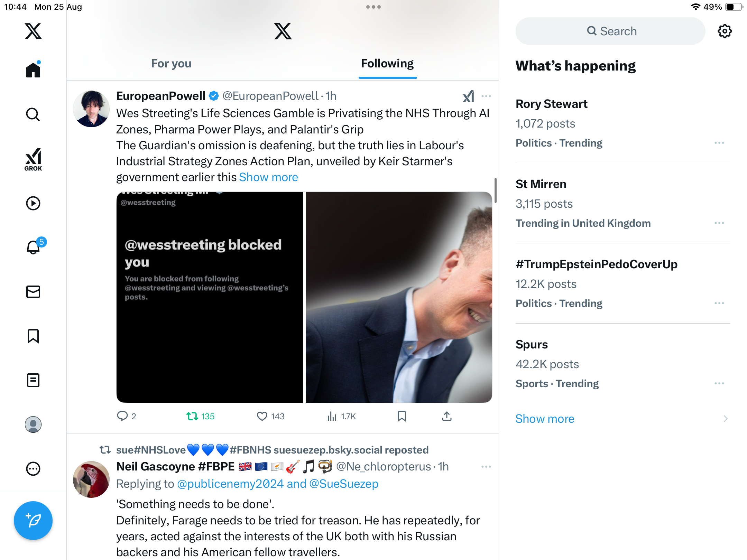Toggle repost on EuropeanPowell's post

[x=192, y=416]
